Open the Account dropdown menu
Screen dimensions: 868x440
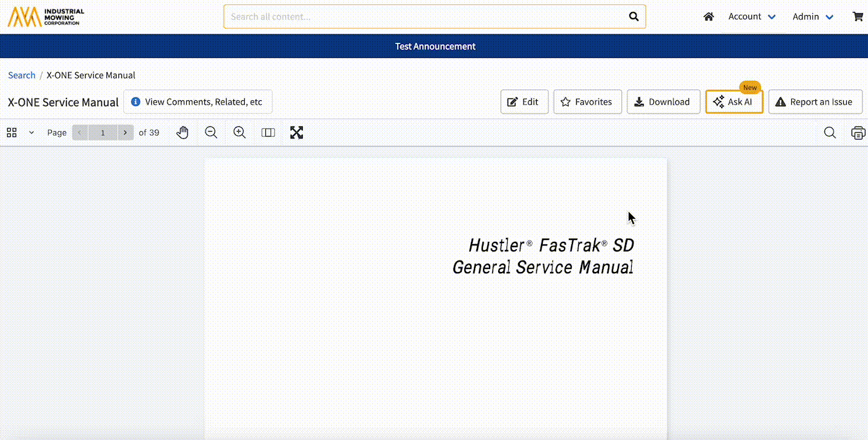coord(751,17)
